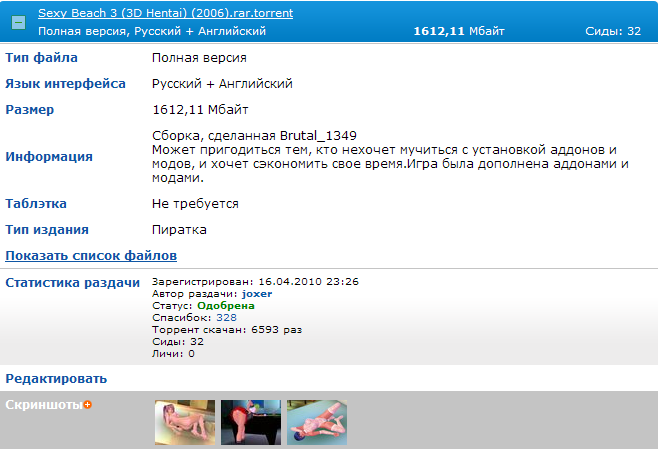Click the status text "Одобрена"
The image size is (658, 449).
(x=226, y=305)
